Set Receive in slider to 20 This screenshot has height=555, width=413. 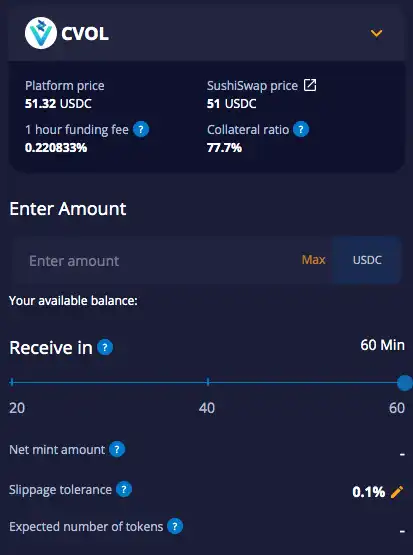pyautogui.click(x=12, y=382)
